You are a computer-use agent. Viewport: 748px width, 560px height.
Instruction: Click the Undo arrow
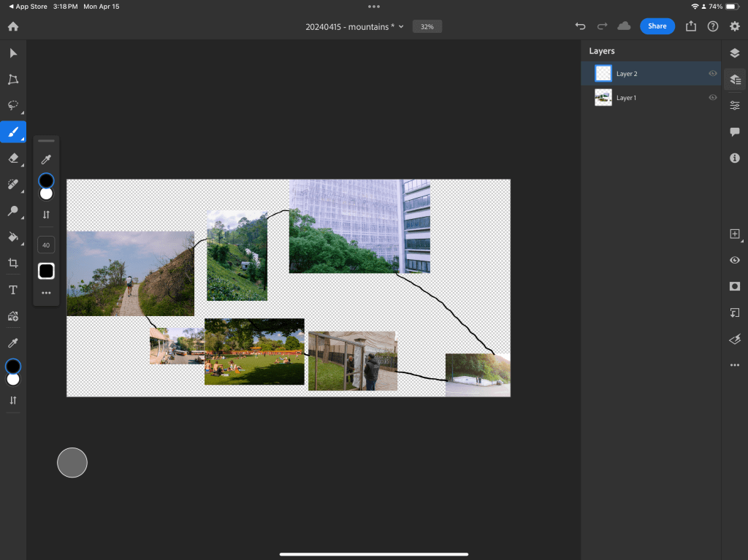coord(580,26)
